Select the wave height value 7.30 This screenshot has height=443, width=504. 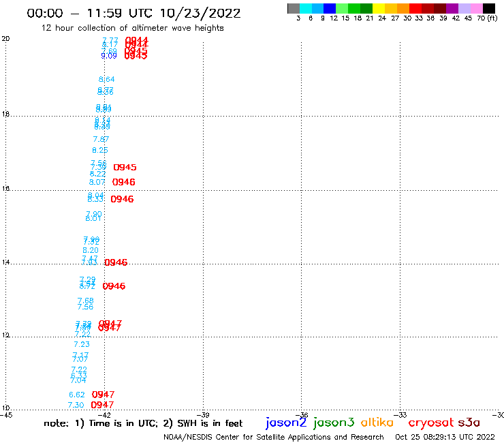coord(76,405)
